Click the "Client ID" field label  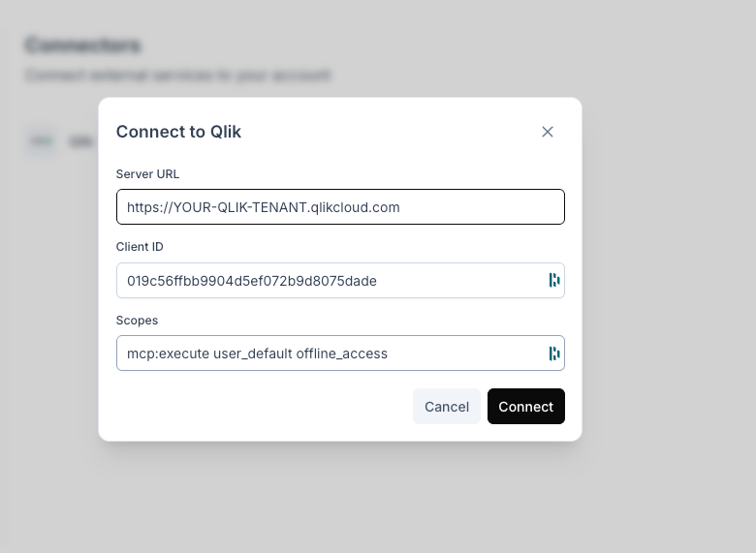(x=140, y=247)
